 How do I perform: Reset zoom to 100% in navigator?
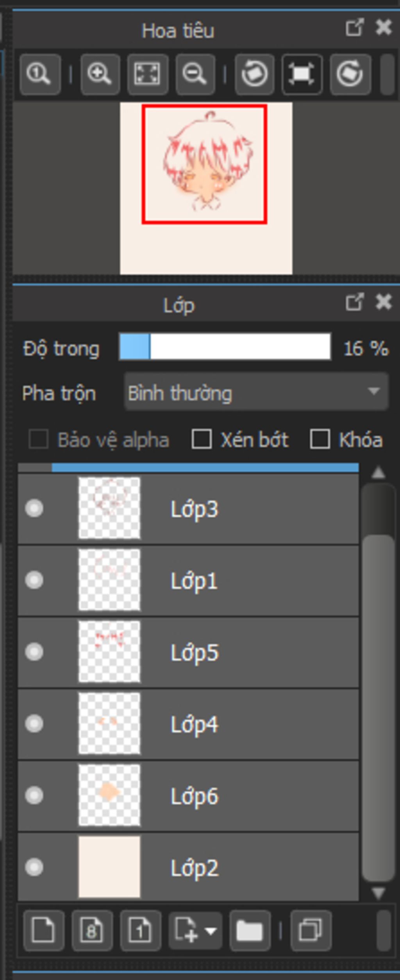40,74
